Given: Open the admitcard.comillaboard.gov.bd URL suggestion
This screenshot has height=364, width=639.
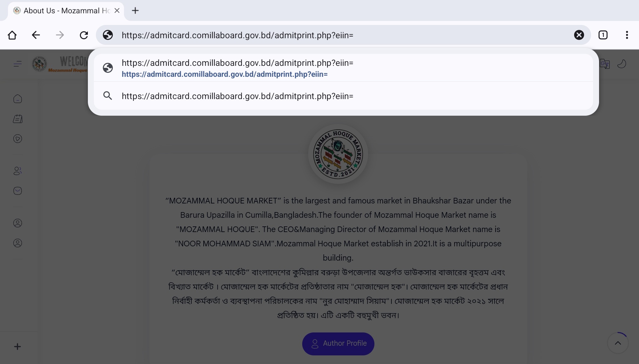Looking at the screenshot, I should pyautogui.click(x=343, y=68).
